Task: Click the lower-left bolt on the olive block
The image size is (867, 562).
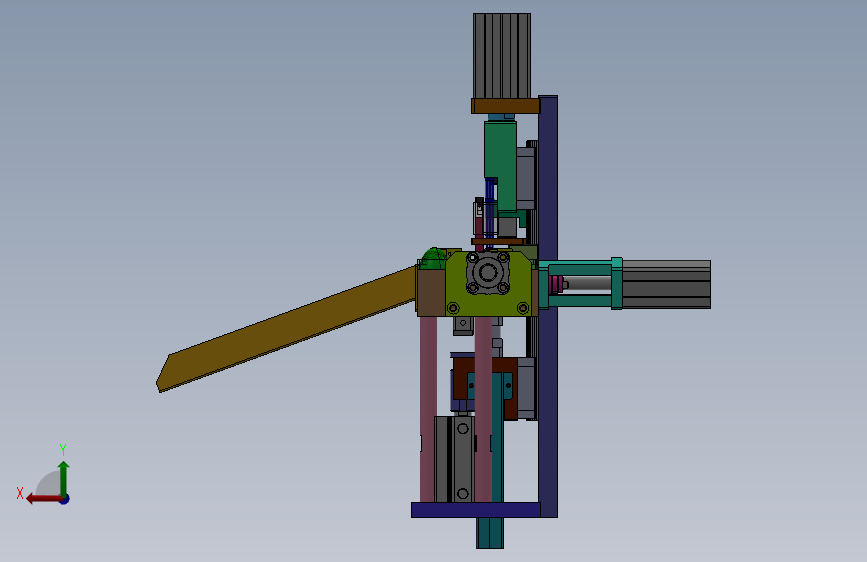Action: [453, 308]
